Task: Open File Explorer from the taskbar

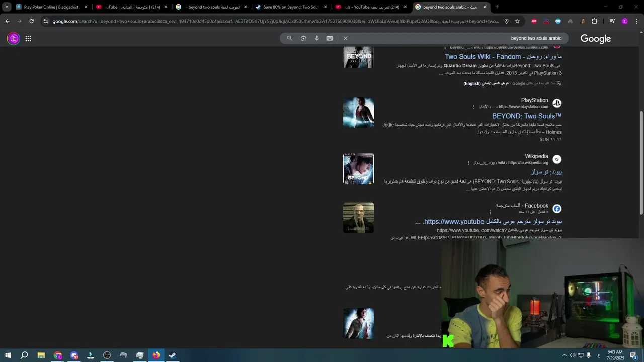Action: click(41, 355)
